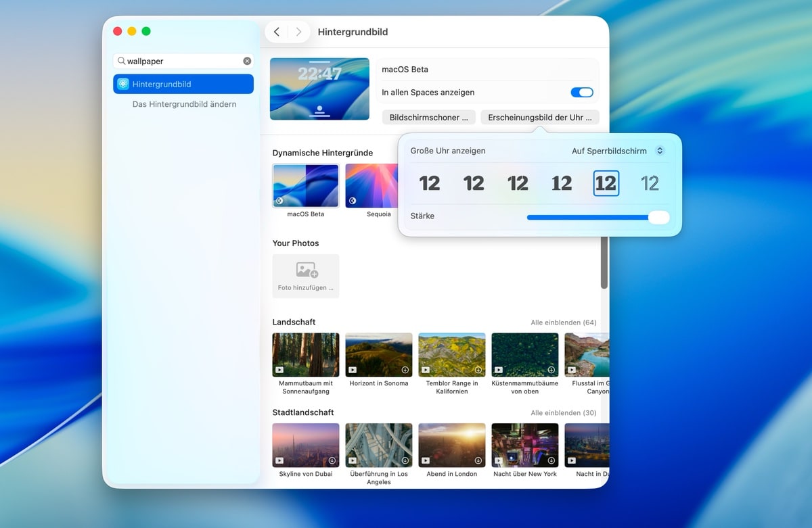Open Das Hintergrundbild ändern search result

tap(184, 104)
